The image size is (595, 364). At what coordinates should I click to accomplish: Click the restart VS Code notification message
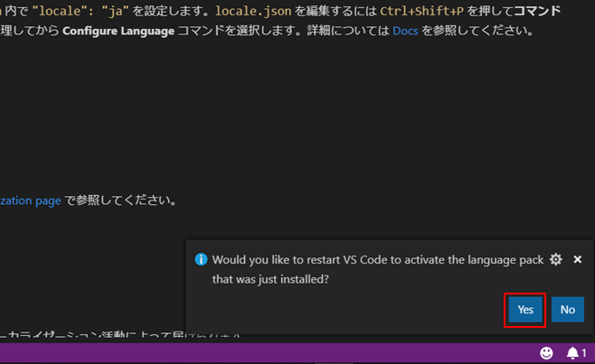pyautogui.click(x=378, y=260)
